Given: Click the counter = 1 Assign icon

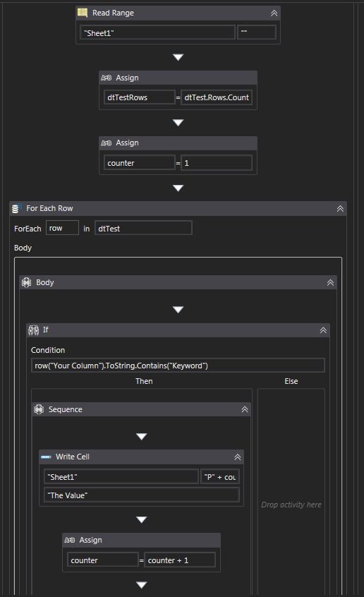Looking at the screenshot, I should click(107, 143).
